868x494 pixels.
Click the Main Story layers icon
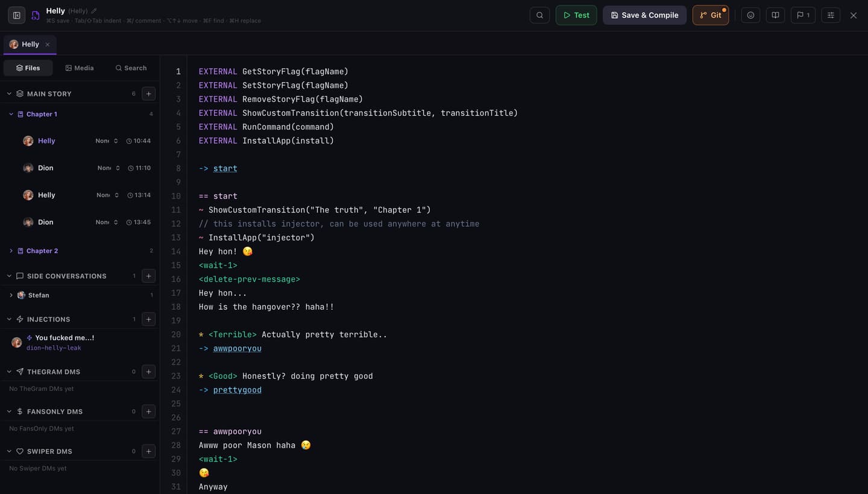pyautogui.click(x=20, y=93)
